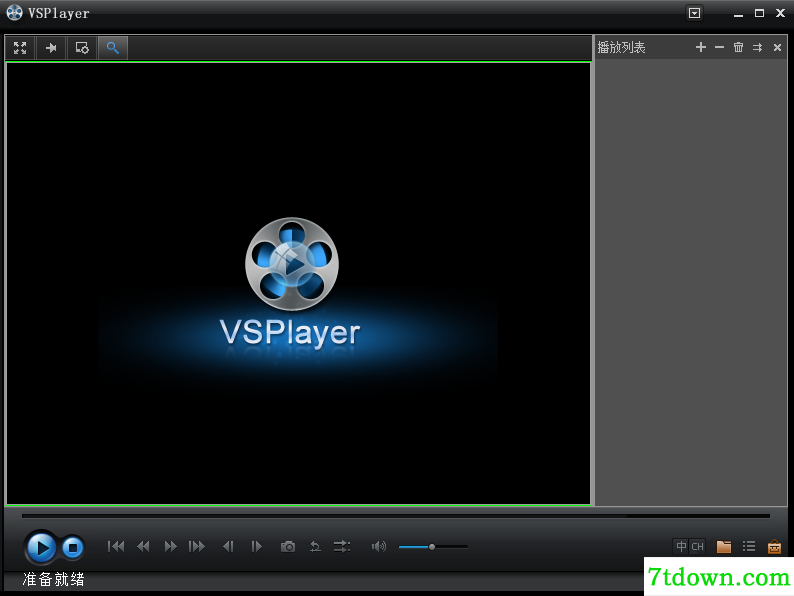Adjust the volume slider
The image size is (794, 596).
coord(433,547)
